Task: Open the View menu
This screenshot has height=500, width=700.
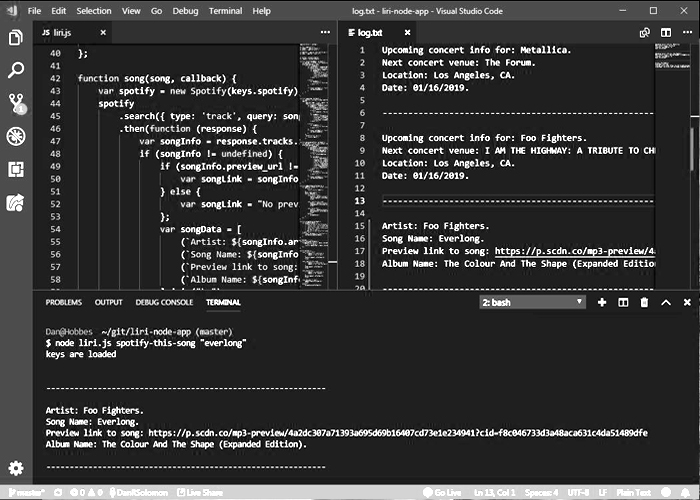Action: [131, 11]
